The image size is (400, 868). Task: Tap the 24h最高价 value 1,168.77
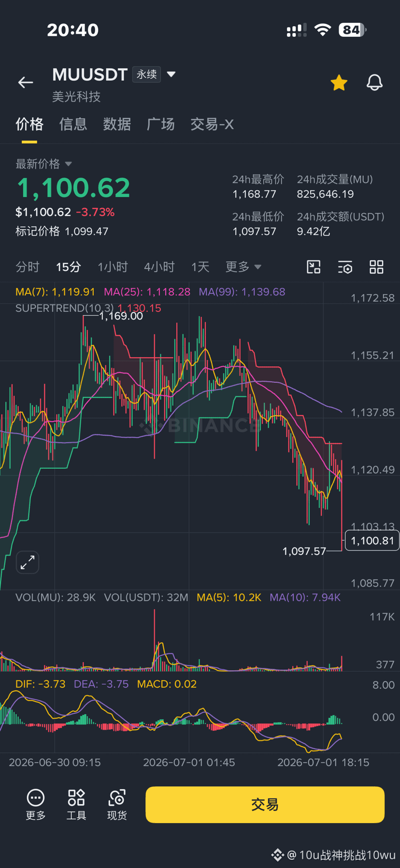tap(254, 194)
